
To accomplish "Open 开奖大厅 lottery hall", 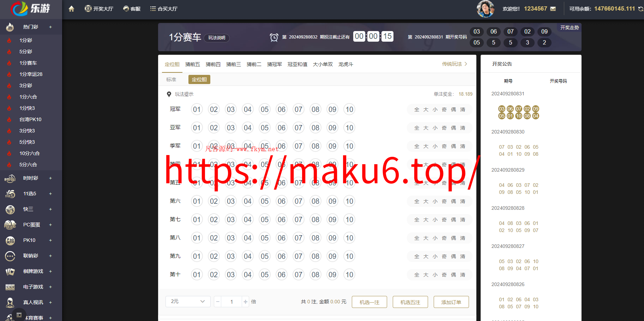I will [x=99, y=9].
